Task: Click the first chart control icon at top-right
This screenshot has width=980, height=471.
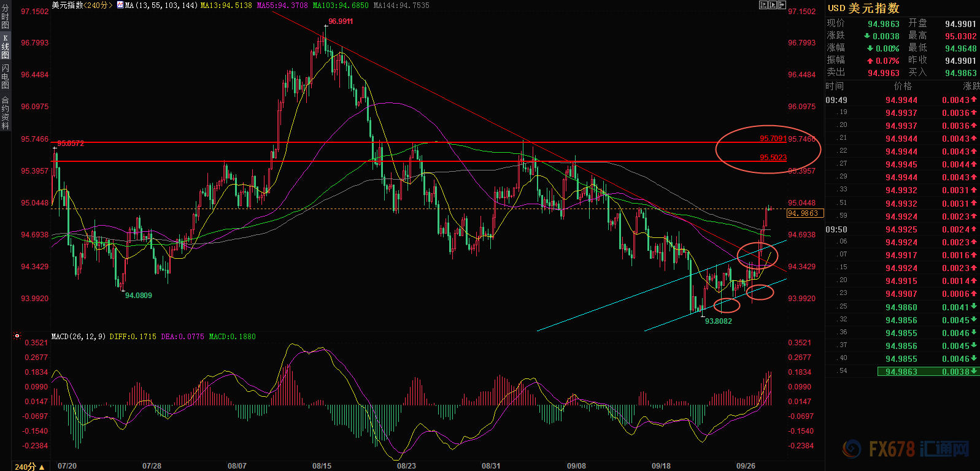Action: [x=763, y=5]
